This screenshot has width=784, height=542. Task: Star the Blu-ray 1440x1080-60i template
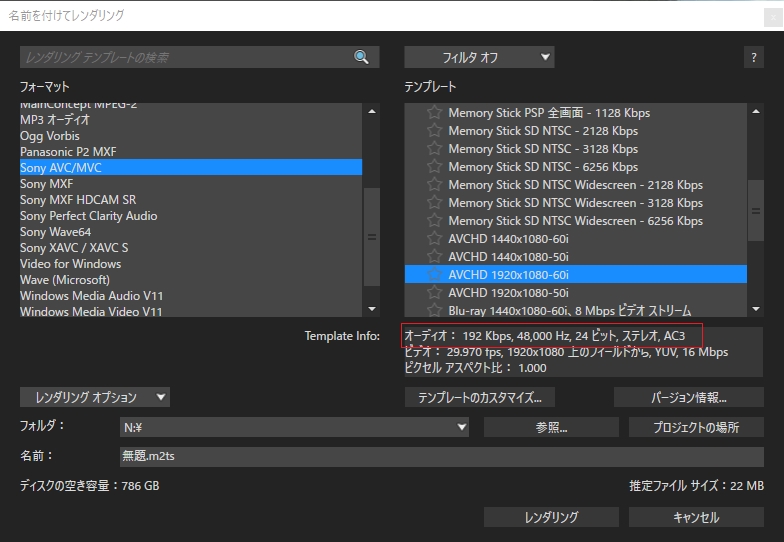click(x=434, y=310)
